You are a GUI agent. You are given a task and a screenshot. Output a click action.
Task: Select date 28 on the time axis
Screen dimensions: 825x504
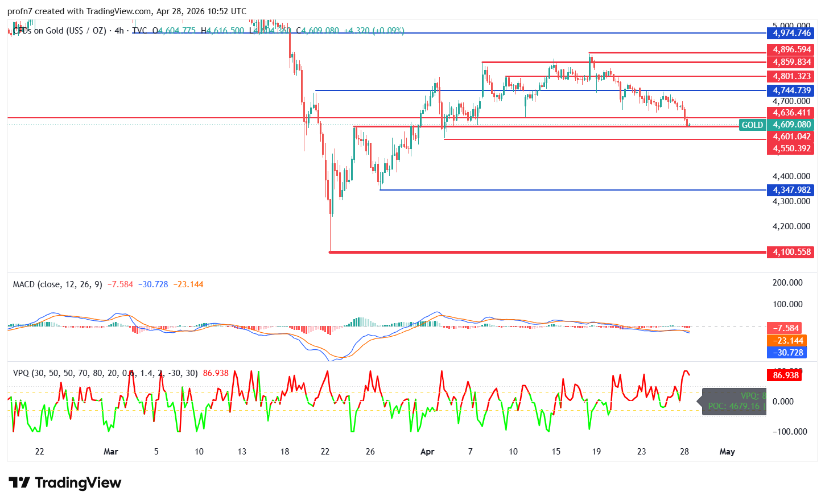click(x=684, y=452)
